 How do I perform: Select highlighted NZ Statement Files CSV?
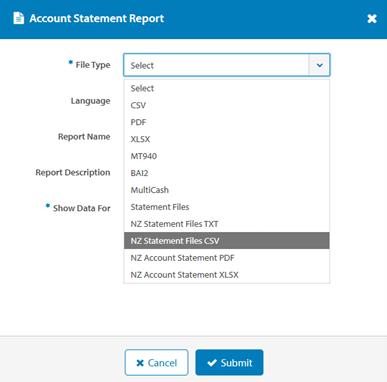(x=226, y=241)
